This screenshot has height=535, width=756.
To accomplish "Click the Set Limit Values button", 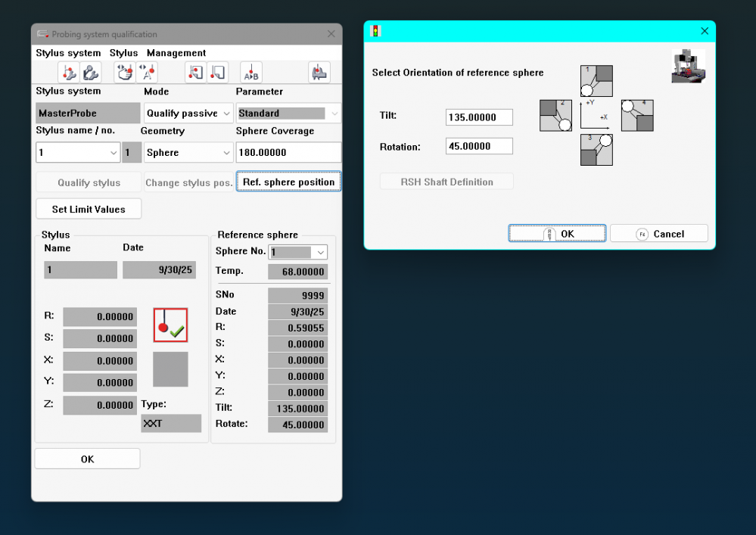I will pyautogui.click(x=88, y=209).
